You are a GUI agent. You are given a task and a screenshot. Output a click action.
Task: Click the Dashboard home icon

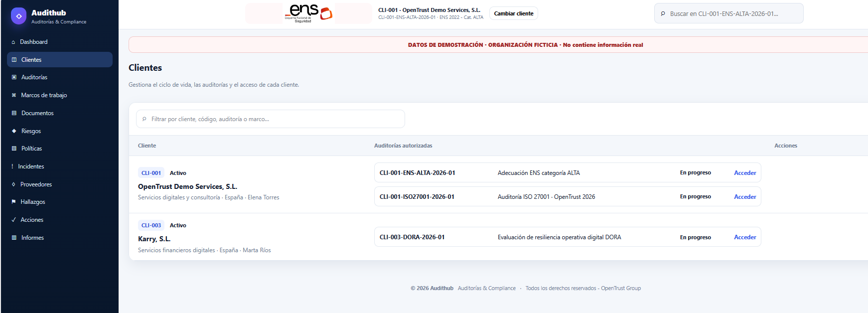point(13,42)
